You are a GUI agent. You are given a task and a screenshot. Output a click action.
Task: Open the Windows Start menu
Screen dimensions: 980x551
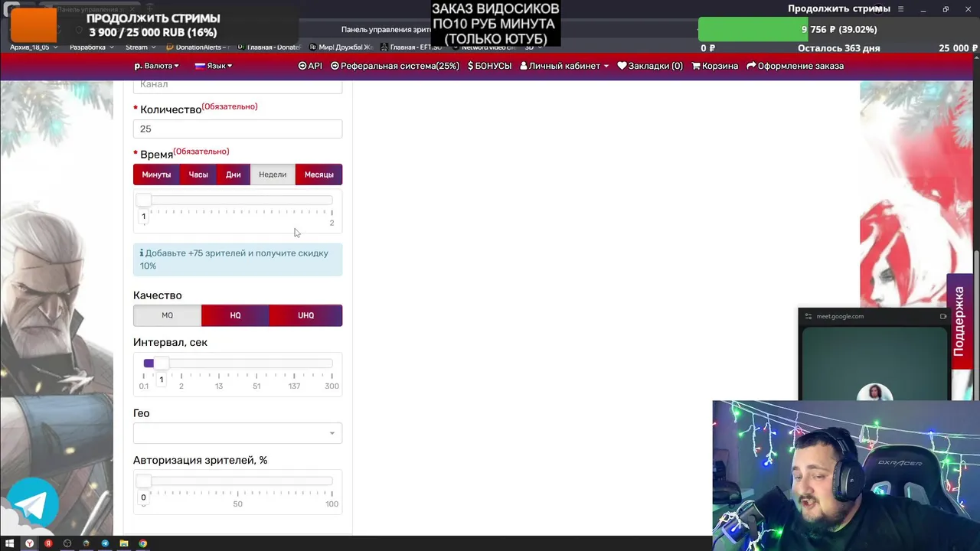(x=9, y=543)
